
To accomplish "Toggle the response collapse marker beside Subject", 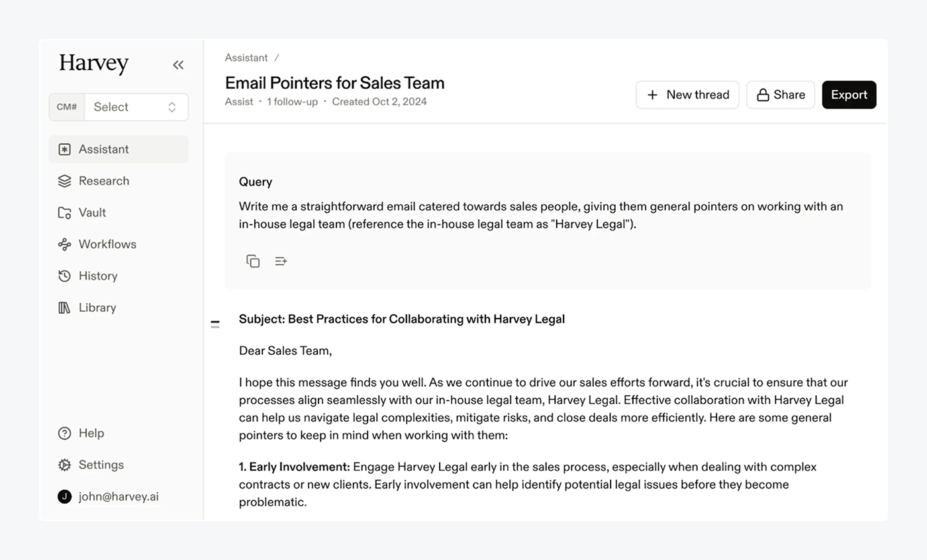I will [x=215, y=324].
